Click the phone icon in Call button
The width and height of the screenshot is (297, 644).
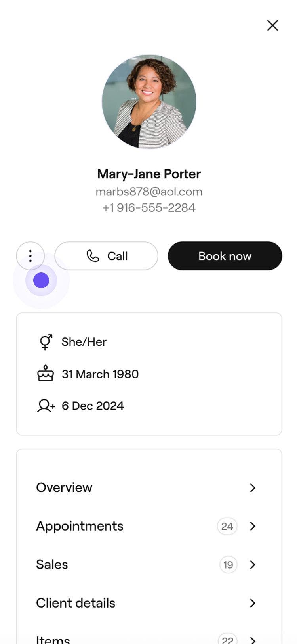point(93,256)
